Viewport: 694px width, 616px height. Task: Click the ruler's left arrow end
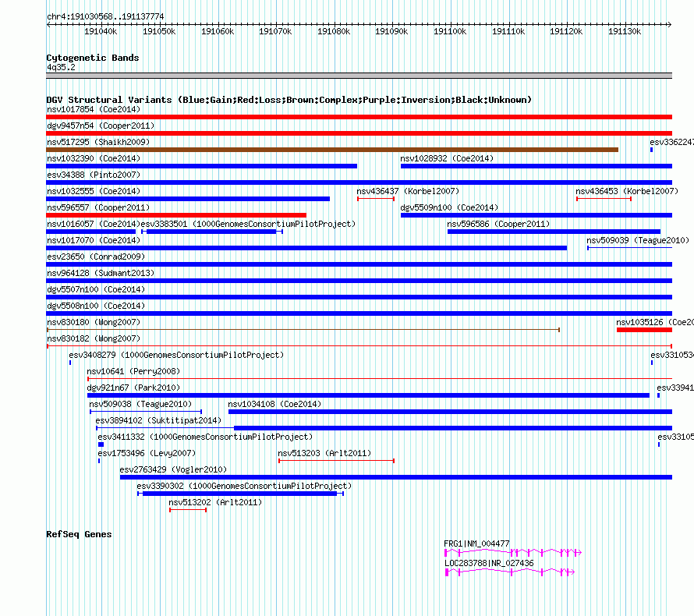pos(48,24)
